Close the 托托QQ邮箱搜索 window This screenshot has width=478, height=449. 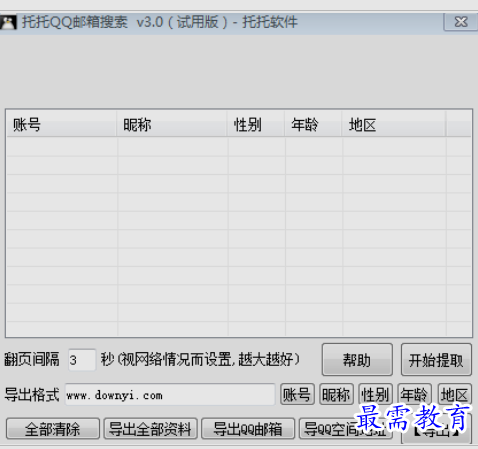pos(461,22)
